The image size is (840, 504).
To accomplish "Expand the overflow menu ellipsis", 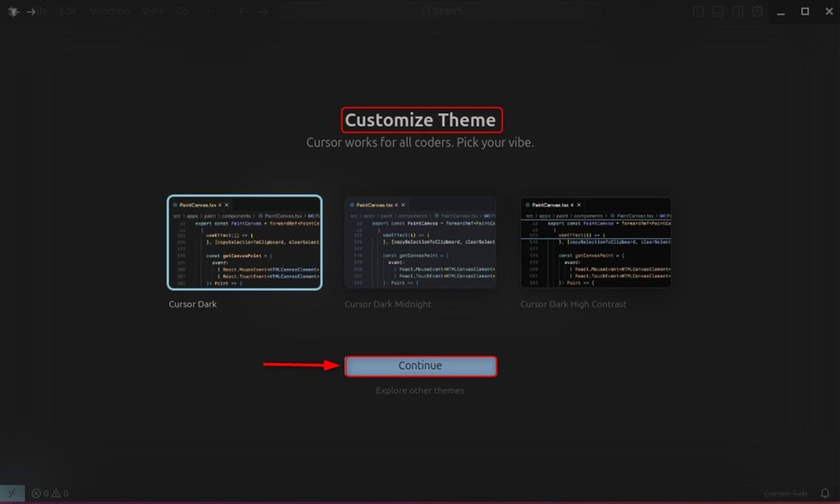I will (209, 11).
